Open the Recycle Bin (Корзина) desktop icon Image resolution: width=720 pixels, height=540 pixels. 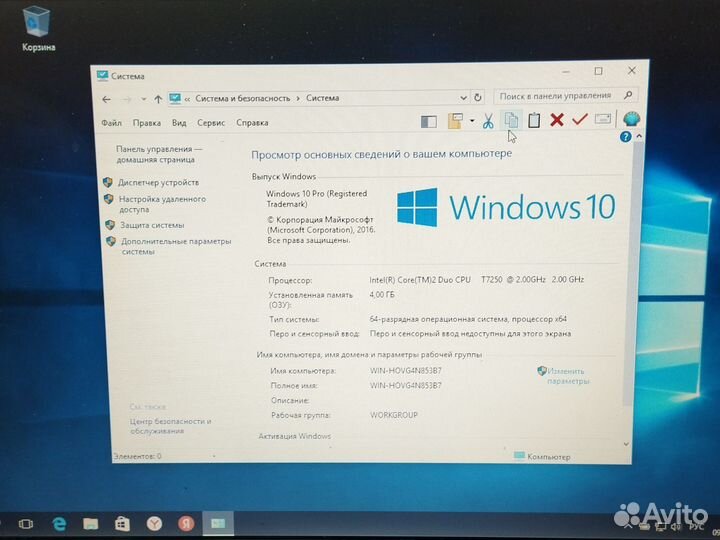click(x=37, y=29)
